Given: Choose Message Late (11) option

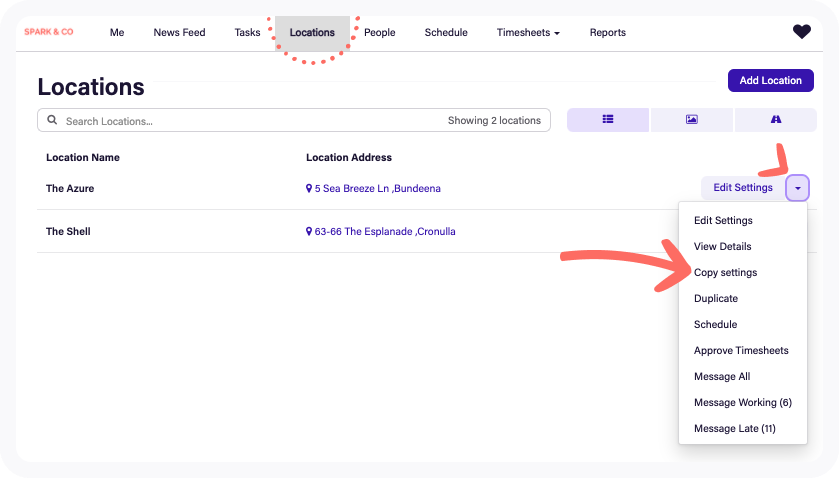Looking at the screenshot, I should coord(734,429).
